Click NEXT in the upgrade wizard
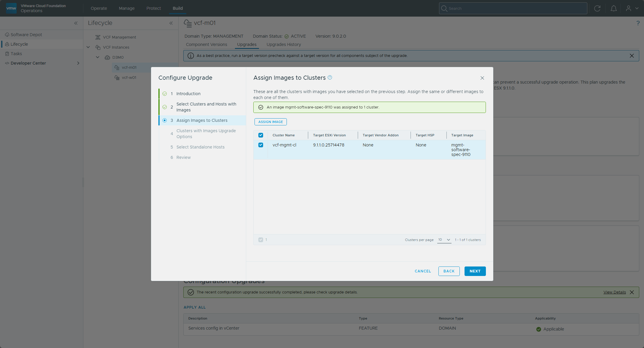644x348 pixels. 475,271
